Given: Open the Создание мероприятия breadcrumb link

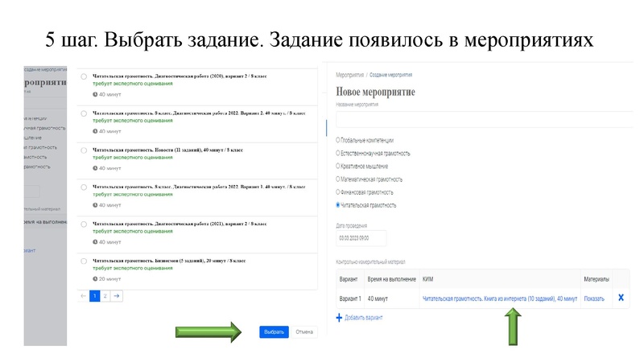Looking at the screenshot, I should 390,75.
